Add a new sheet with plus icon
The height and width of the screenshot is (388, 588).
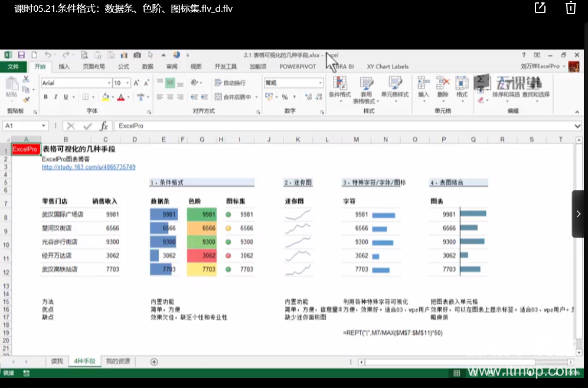pyautogui.click(x=154, y=361)
